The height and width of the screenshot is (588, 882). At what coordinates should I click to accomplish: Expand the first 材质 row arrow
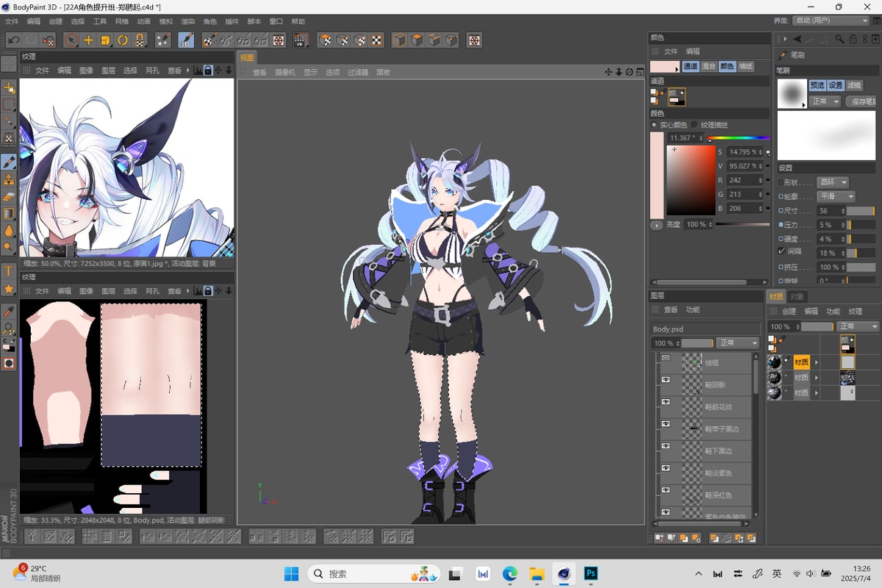click(x=816, y=362)
